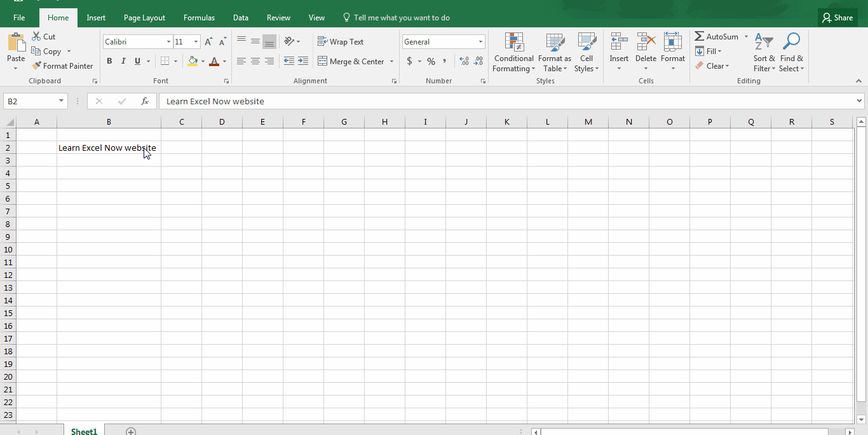Open the font size dropdown
The width and height of the screenshot is (868, 435).
click(x=196, y=42)
